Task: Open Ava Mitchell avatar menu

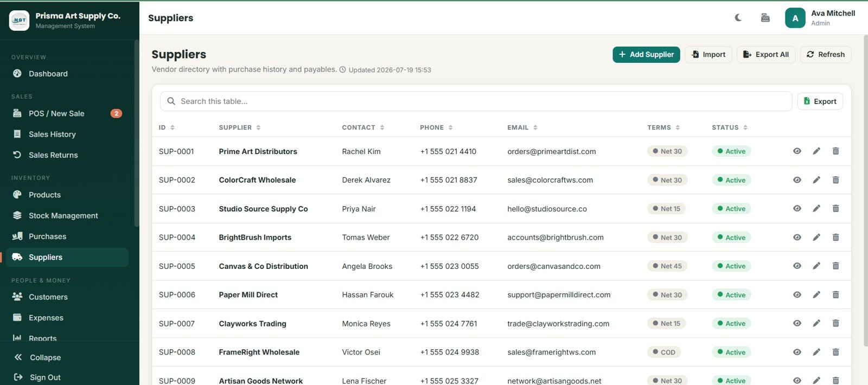Action: pos(795,18)
